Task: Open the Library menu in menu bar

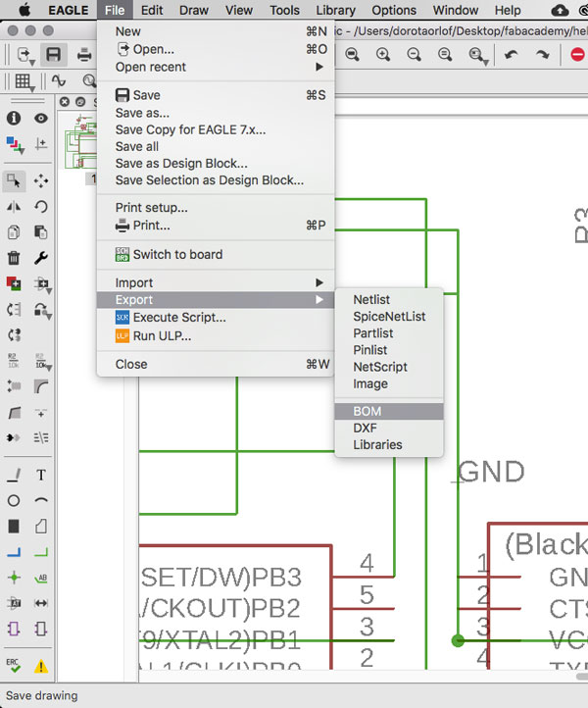Action: (335, 10)
